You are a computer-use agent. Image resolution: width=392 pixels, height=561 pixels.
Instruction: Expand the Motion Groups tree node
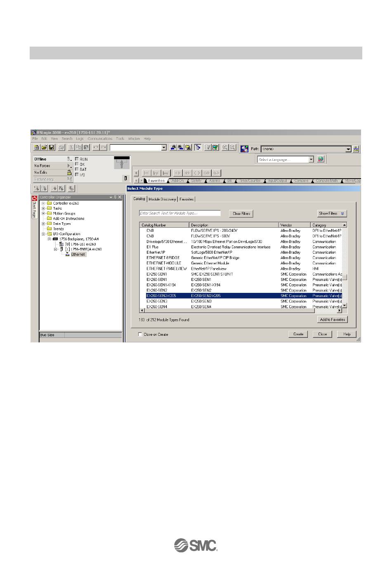tap(43, 214)
